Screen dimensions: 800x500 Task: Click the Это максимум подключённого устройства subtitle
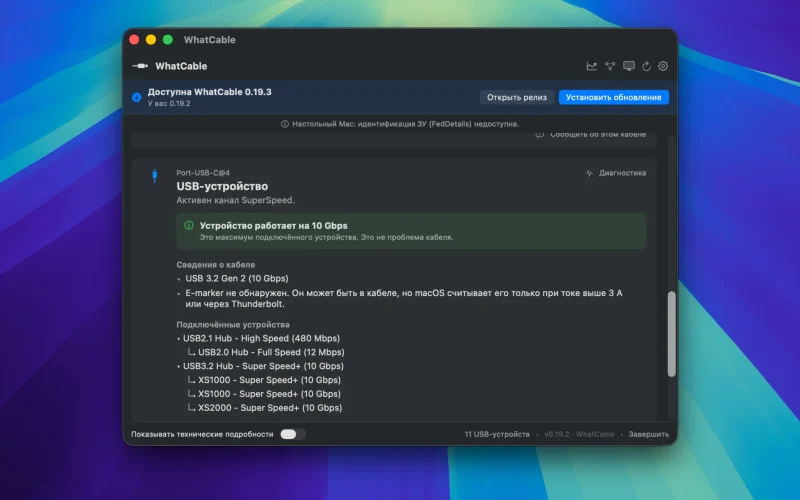(327, 237)
